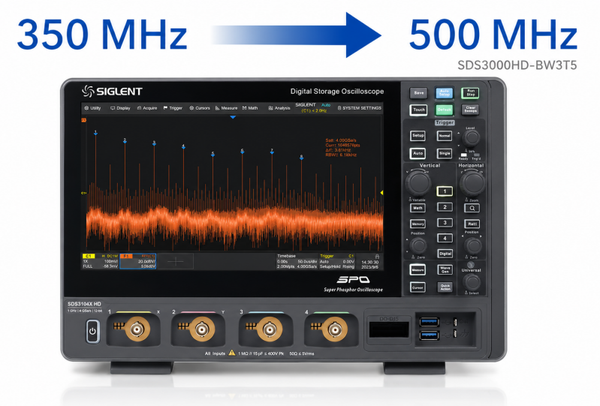Click the Memory button on the Vertical panel

click(418, 224)
